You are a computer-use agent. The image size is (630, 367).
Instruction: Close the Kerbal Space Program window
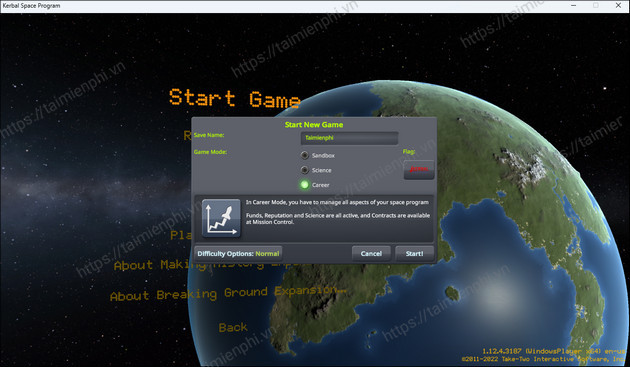click(618, 6)
